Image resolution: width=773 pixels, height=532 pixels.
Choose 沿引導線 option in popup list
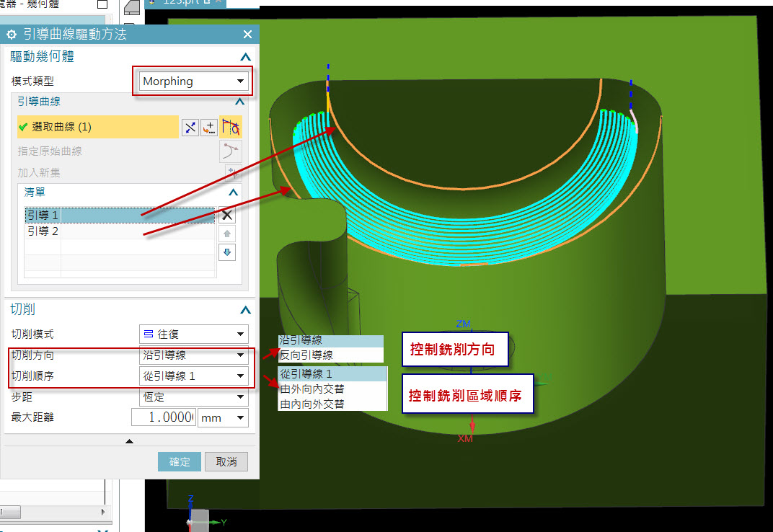tap(331, 341)
